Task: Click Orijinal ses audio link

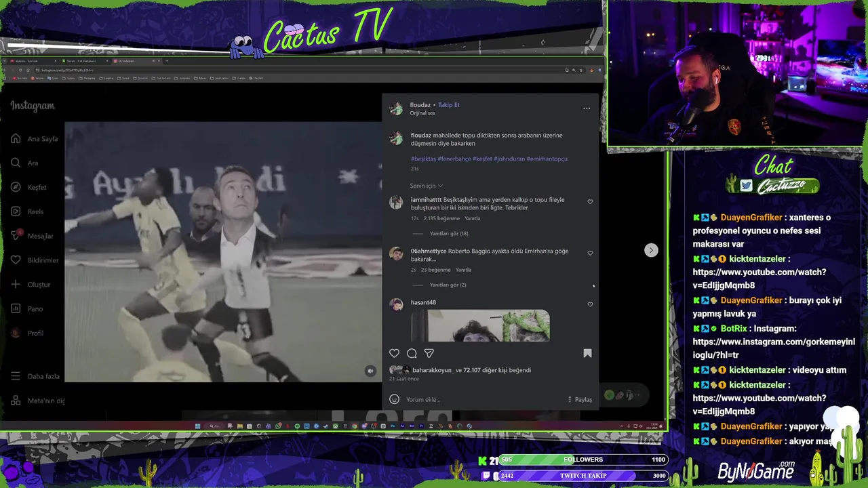Action: [x=422, y=113]
